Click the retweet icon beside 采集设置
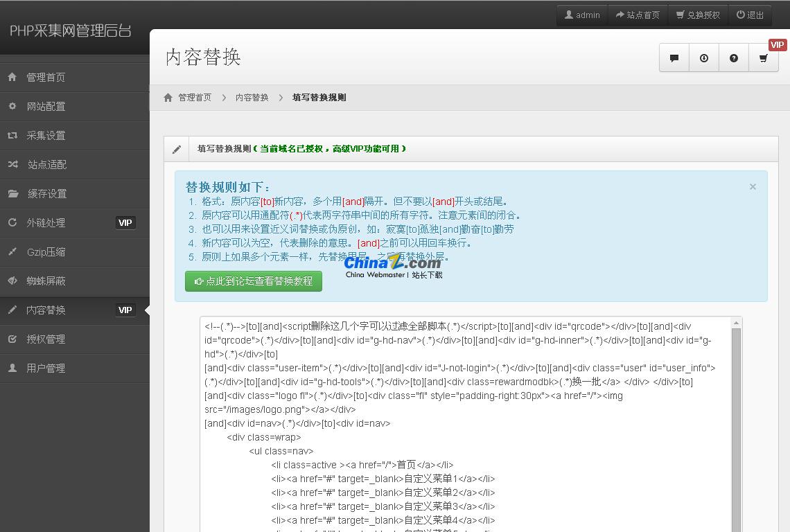This screenshot has height=532, width=790. tap(12, 136)
